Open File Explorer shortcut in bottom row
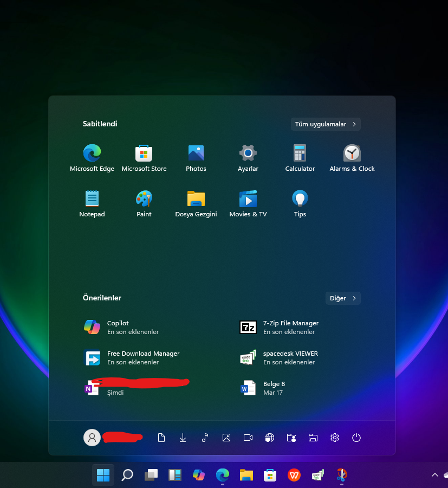 313,438
